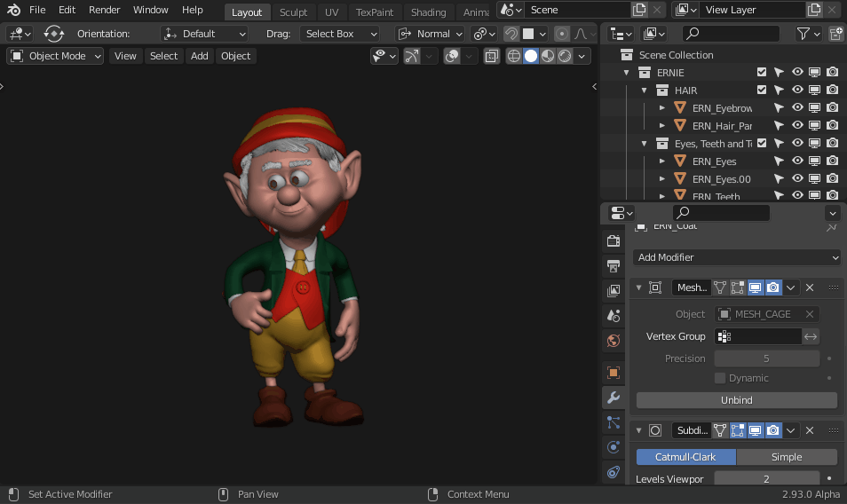Image resolution: width=847 pixels, height=504 pixels.
Task: Click the Blender logo menu icon
Action: (x=13, y=10)
